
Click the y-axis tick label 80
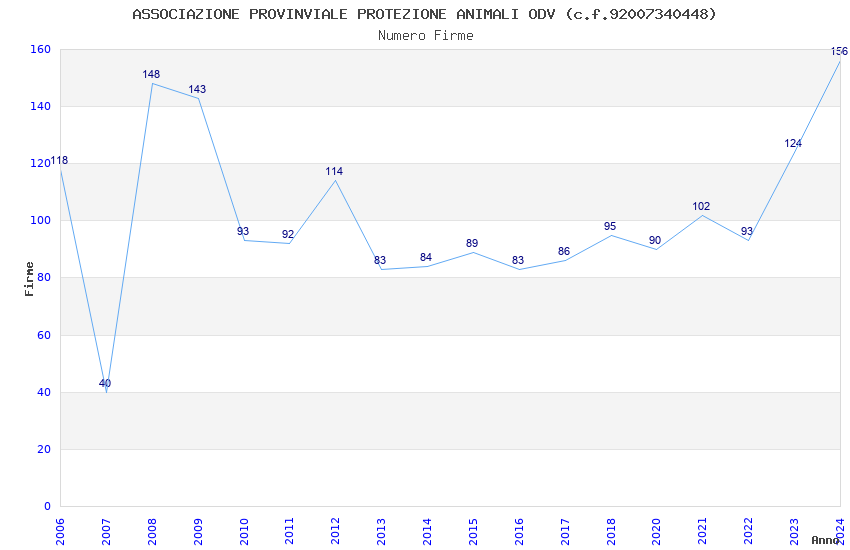[x=44, y=277]
